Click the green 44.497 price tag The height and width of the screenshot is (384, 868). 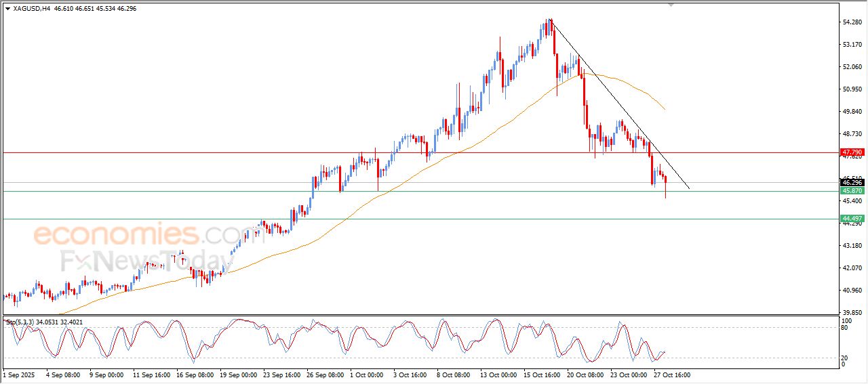pyautogui.click(x=851, y=219)
